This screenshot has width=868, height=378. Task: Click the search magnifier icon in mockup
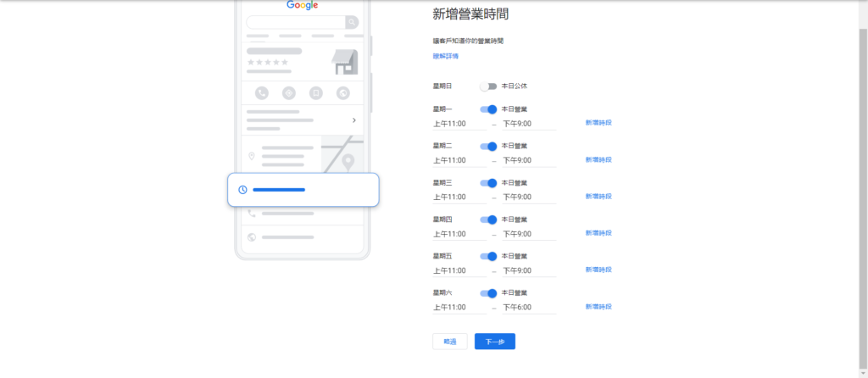351,22
